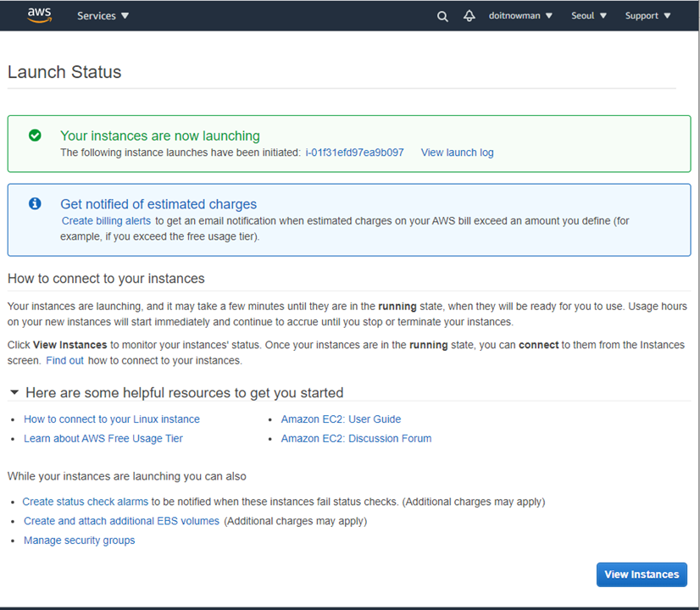The height and width of the screenshot is (610, 700).
Task: Click the Create billing alerts link
Action: [106, 220]
